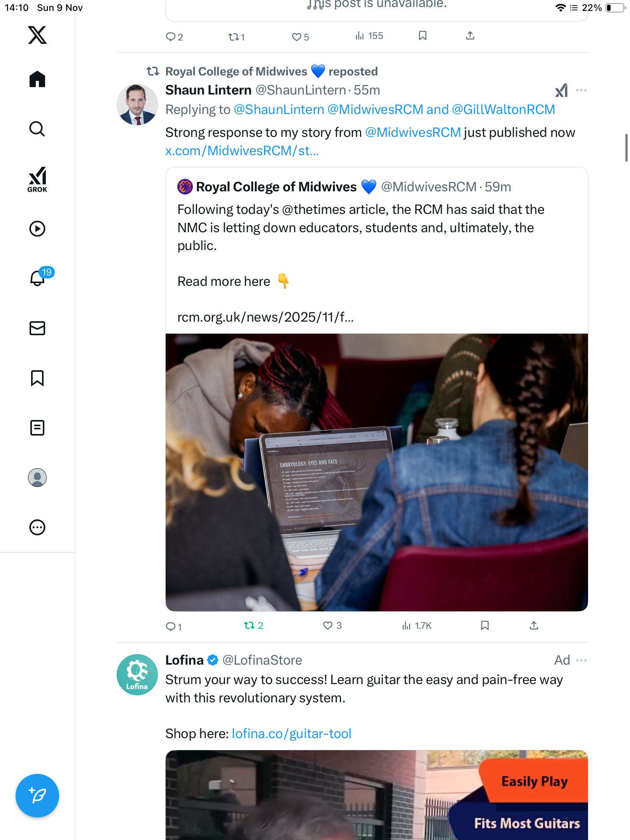630x840 pixels.
Task: Expand the sidebar More menu
Action: [37, 527]
